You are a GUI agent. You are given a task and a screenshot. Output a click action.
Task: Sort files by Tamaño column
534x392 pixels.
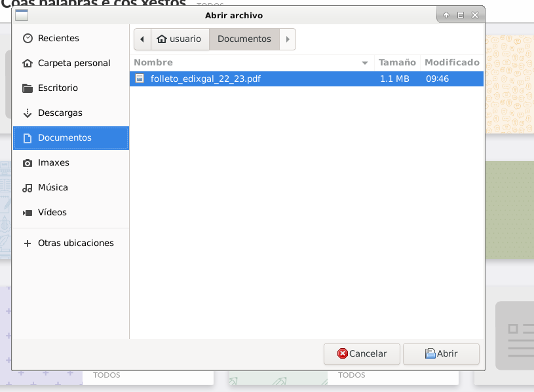point(397,62)
